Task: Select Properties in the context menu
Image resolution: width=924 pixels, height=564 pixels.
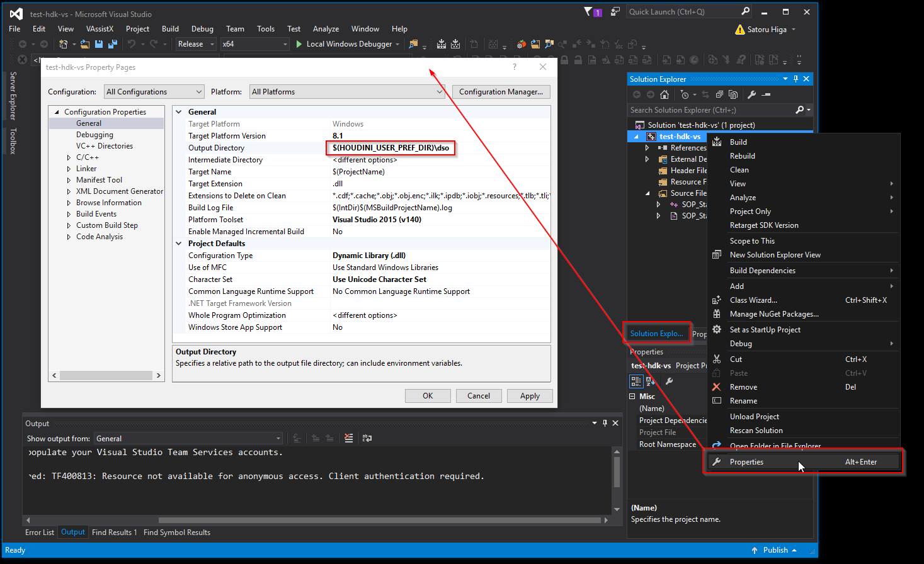Action: tap(803, 462)
